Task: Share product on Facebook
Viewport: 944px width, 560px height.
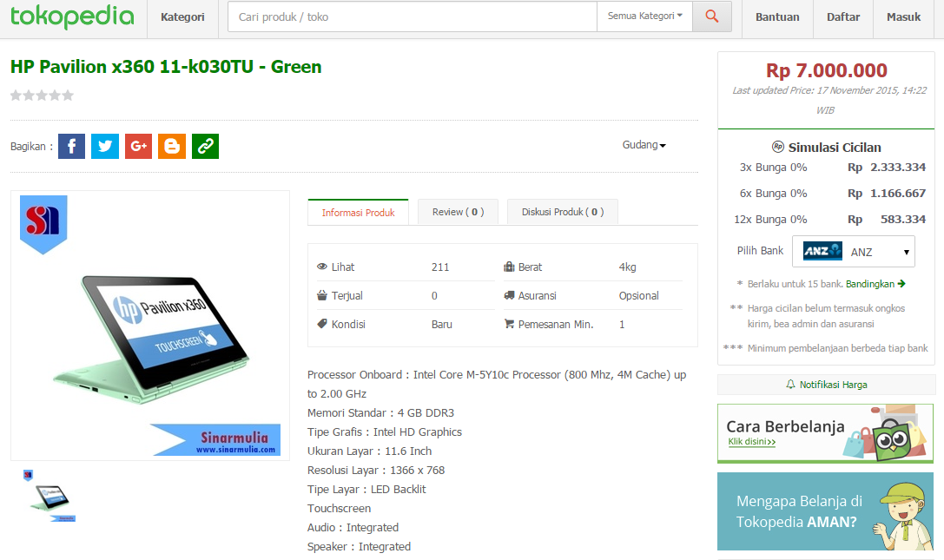Action: pos(71,147)
